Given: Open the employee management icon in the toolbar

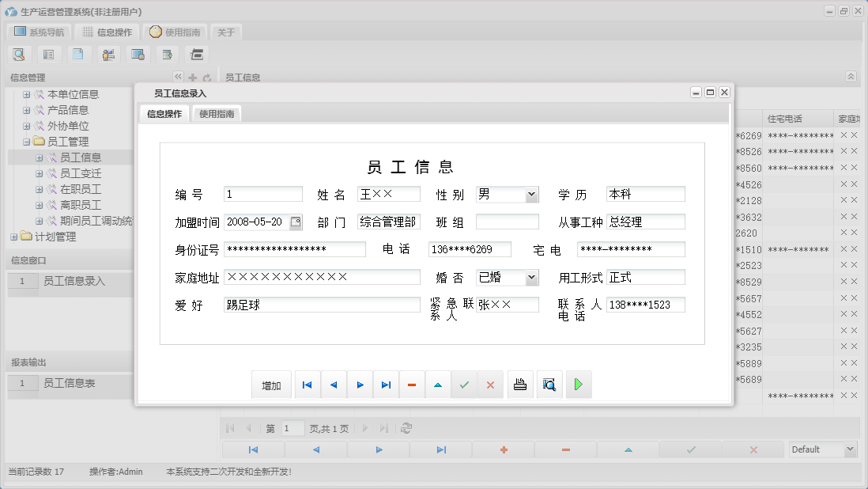Looking at the screenshot, I should coord(108,54).
